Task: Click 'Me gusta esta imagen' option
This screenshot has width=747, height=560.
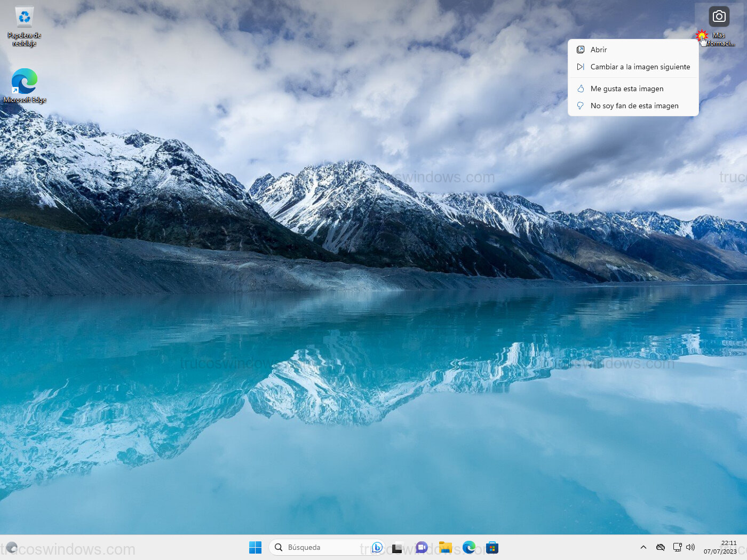Action: [x=627, y=89]
